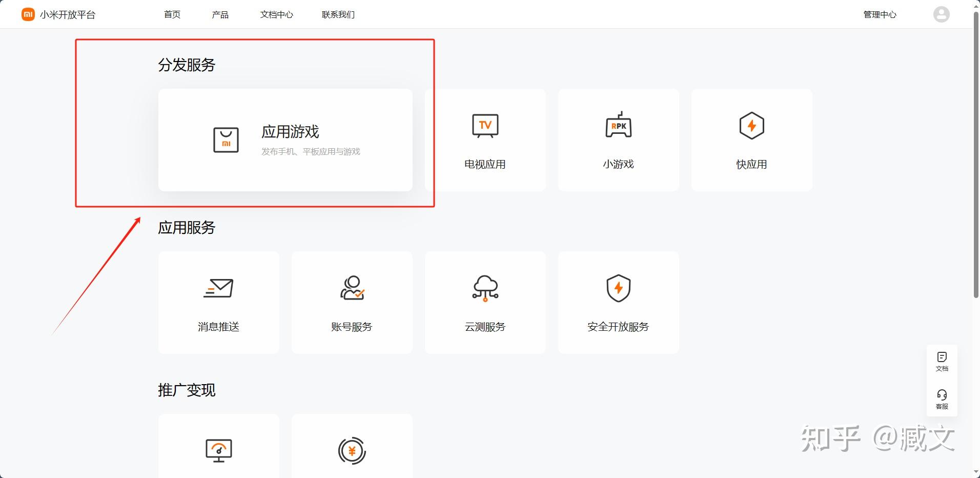Click the Xiaomi Mi logo icon
The image size is (980, 478).
tap(28, 14)
